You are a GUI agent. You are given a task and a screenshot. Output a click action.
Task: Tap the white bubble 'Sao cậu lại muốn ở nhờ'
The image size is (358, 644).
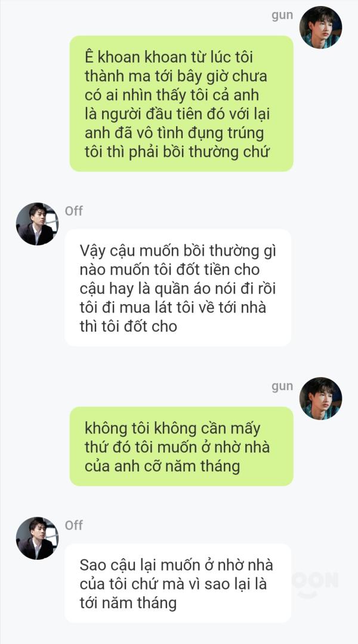(x=178, y=583)
